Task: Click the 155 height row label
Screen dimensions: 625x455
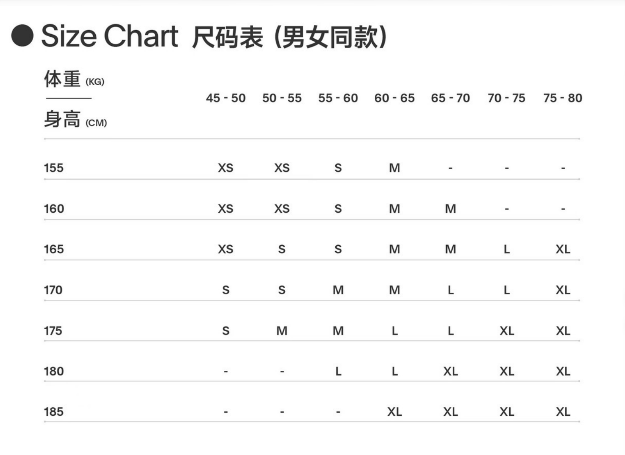Action: click(53, 168)
